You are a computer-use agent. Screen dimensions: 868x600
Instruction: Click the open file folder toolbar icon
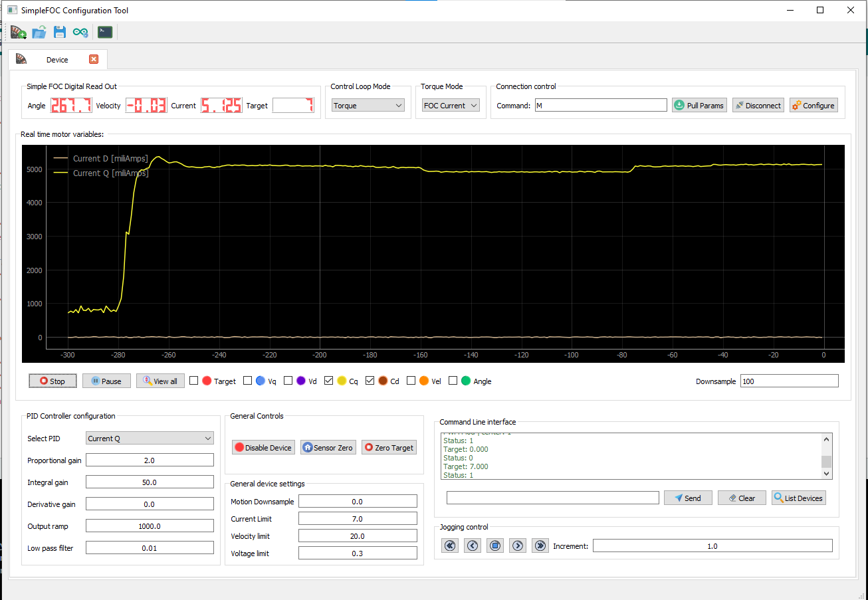point(39,32)
